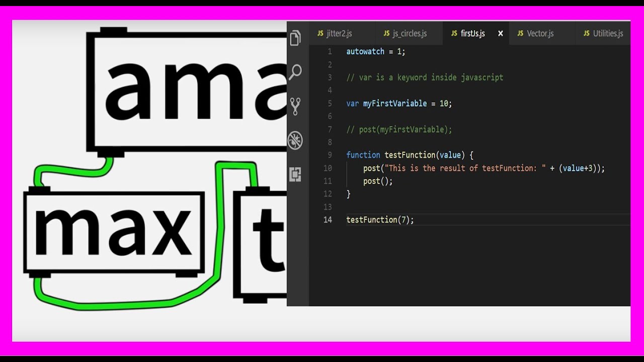Click JS file icon on jitter2.js tab
This screenshot has width=644, height=362.
pos(320,34)
